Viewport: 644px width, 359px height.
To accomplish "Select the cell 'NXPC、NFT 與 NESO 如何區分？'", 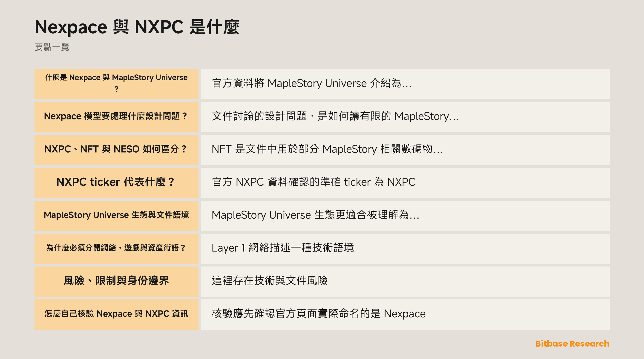I will pos(116,150).
